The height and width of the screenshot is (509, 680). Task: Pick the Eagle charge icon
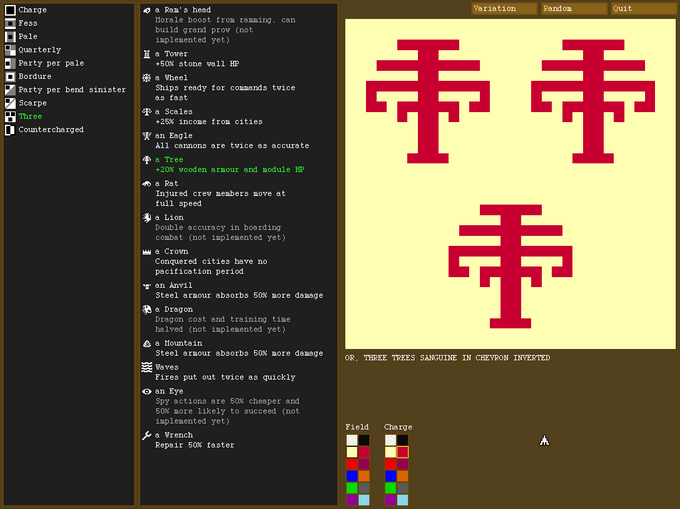(x=147, y=136)
